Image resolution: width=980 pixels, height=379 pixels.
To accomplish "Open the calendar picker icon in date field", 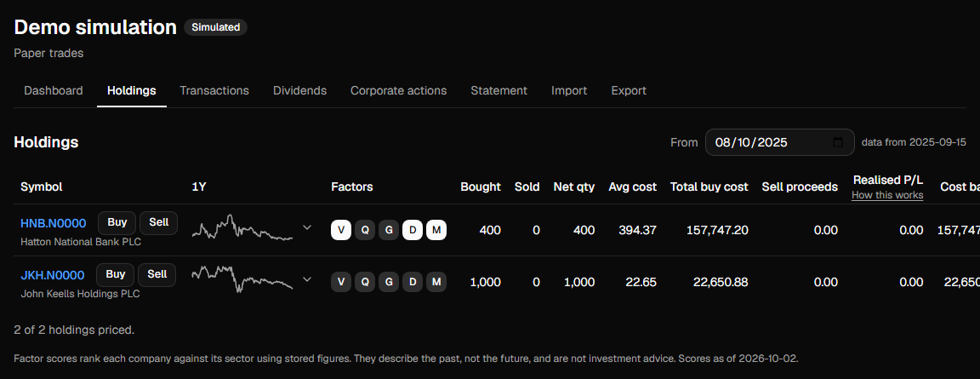I will pos(838,142).
